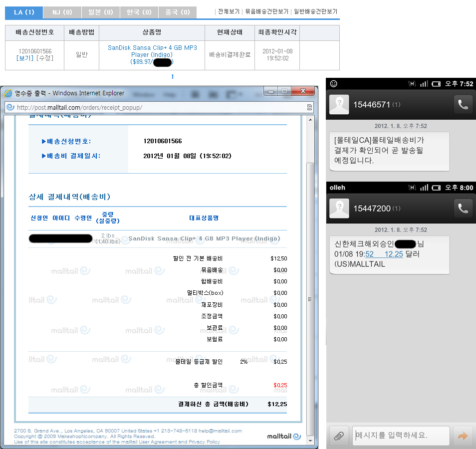
Task: Tap the 12.25 link in Shinhan message
Action: coord(394,254)
